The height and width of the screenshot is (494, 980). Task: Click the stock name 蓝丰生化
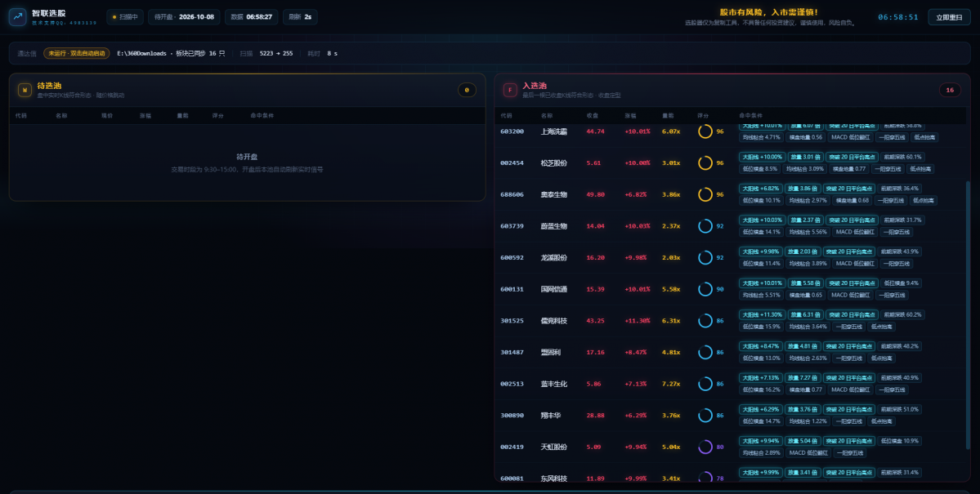click(553, 384)
